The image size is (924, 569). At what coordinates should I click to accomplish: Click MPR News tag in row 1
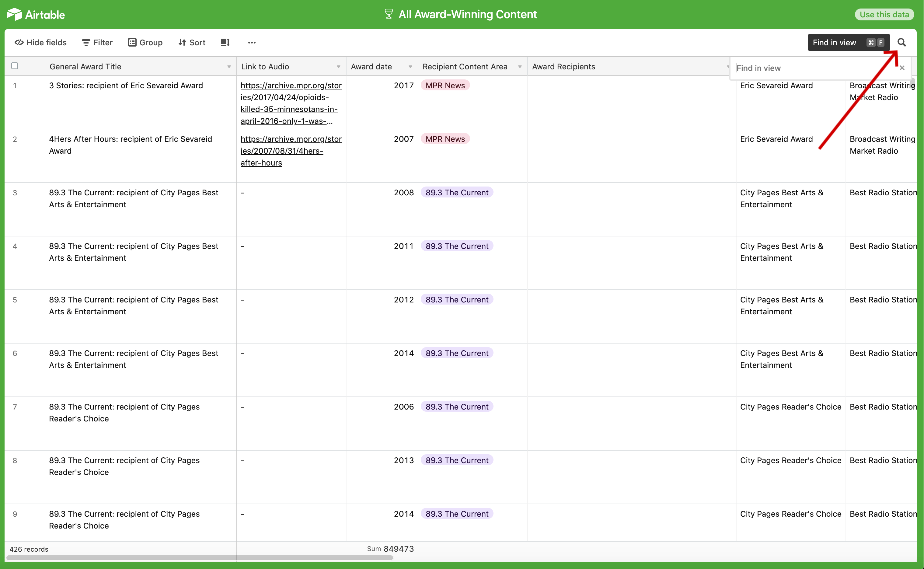point(445,86)
